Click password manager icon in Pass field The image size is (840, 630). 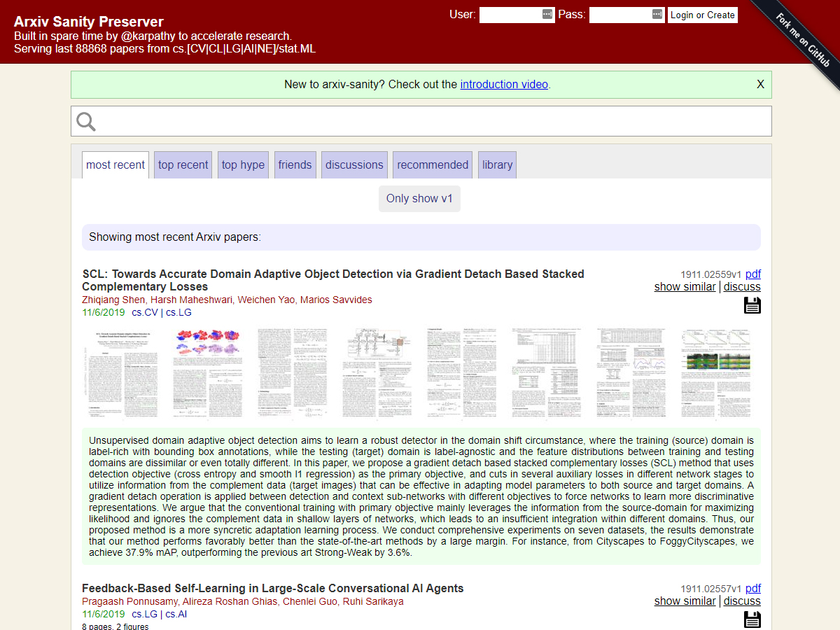pos(657,15)
